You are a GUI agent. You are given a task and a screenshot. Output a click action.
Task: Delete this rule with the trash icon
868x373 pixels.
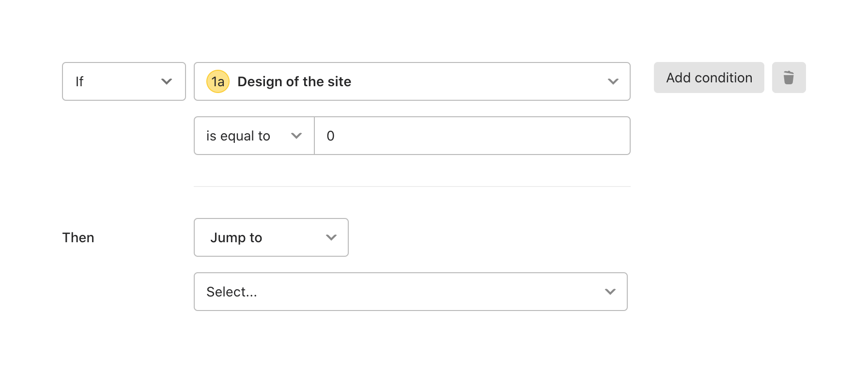pos(789,78)
